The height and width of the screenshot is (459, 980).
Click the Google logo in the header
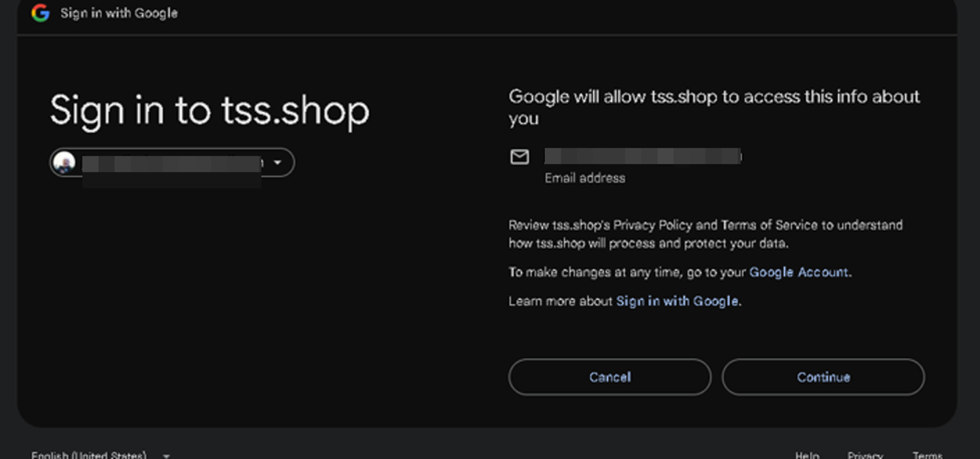tap(41, 13)
